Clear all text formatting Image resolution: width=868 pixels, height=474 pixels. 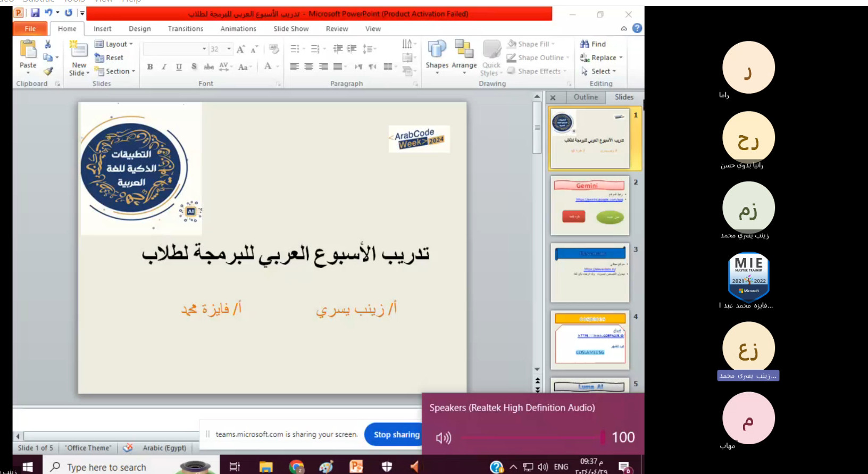[x=274, y=49]
